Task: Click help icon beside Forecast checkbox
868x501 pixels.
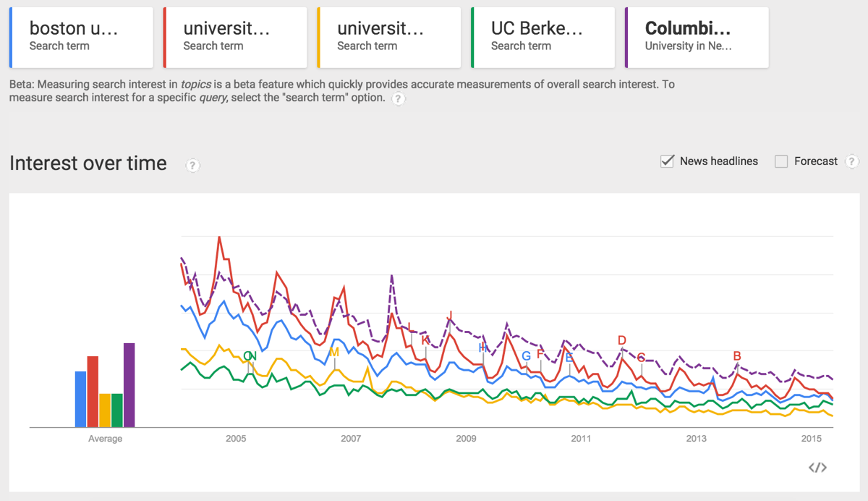Action: pyautogui.click(x=851, y=161)
